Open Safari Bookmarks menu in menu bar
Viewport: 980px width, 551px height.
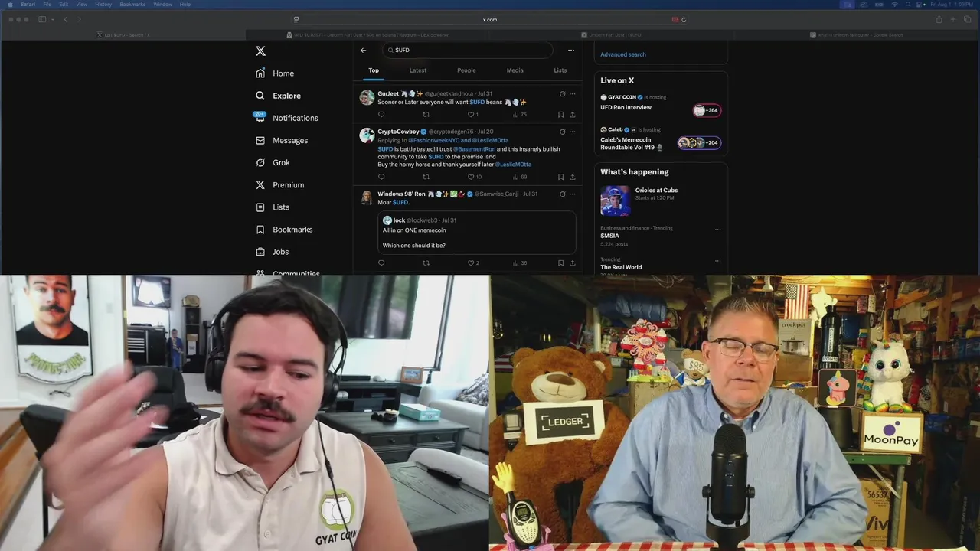click(132, 5)
